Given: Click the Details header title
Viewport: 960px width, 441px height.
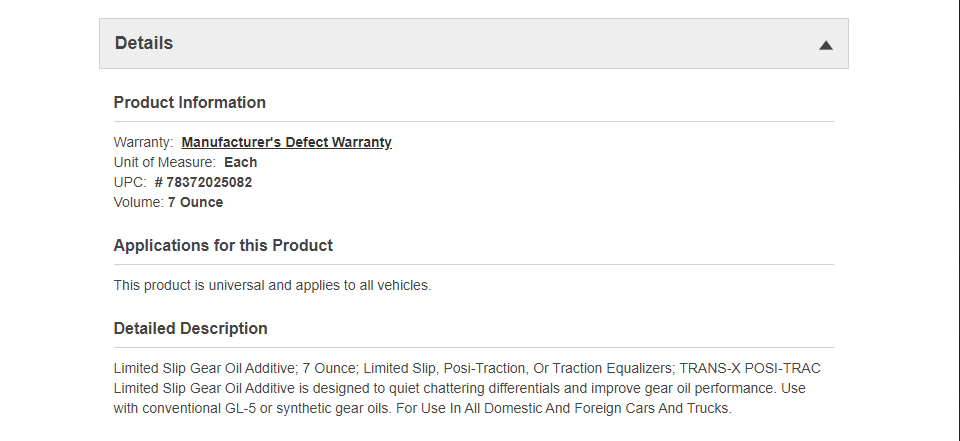Looking at the screenshot, I should click(x=144, y=43).
